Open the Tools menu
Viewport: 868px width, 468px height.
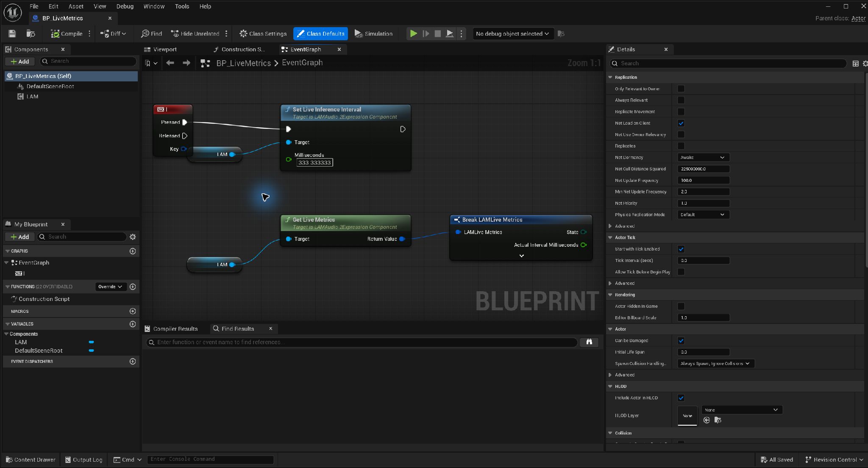[182, 6]
